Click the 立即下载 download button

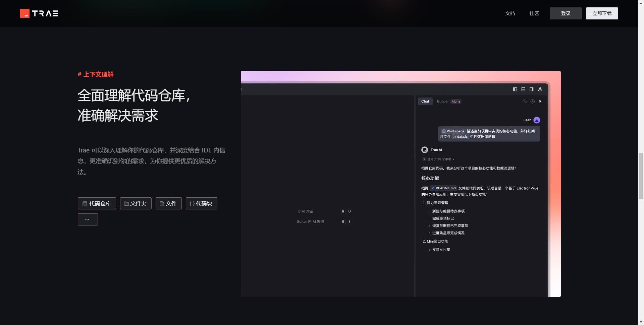[602, 13]
